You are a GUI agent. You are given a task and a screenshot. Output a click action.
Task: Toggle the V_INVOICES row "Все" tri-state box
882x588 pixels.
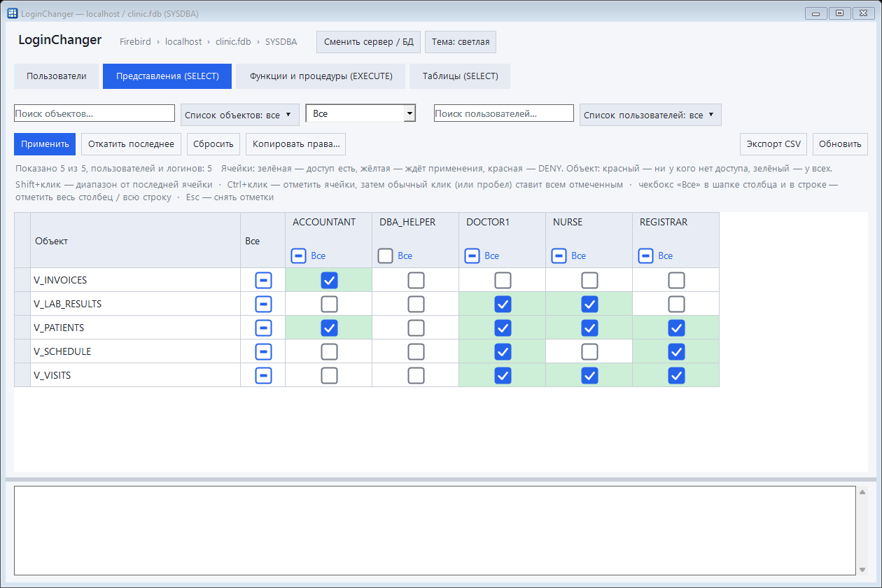[x=263, y=280]
